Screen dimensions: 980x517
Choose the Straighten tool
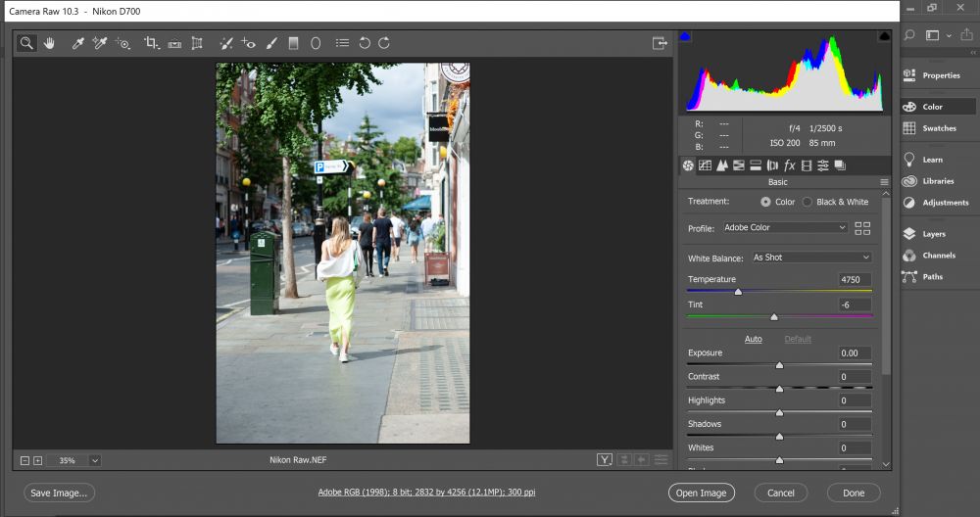click(x=174, y=43)
